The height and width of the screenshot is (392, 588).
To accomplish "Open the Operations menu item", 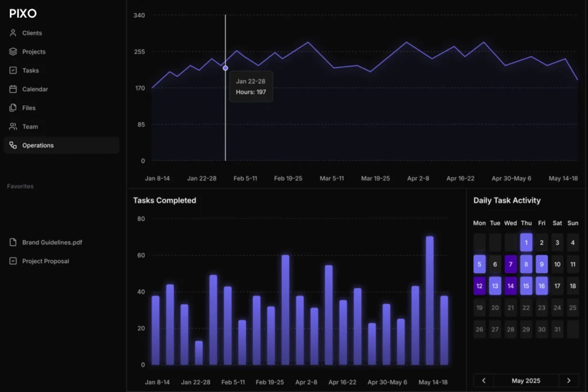I will coord(61,145).
